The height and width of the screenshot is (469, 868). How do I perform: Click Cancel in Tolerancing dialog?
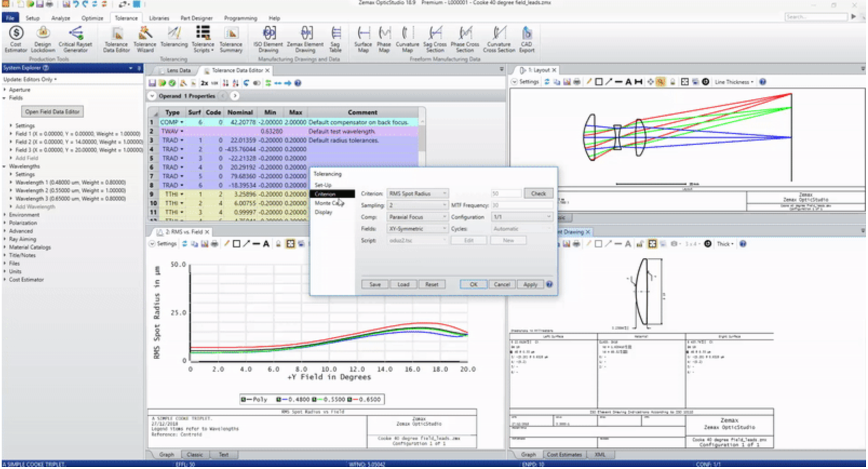click(x=502, y=284)
